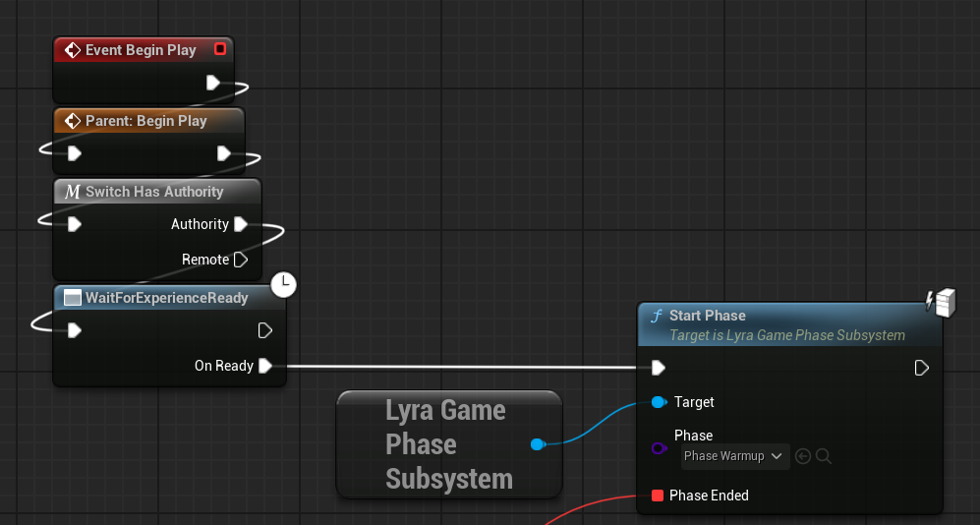Click Parent: Begin Play input exec pin

(x=75, y=153)
